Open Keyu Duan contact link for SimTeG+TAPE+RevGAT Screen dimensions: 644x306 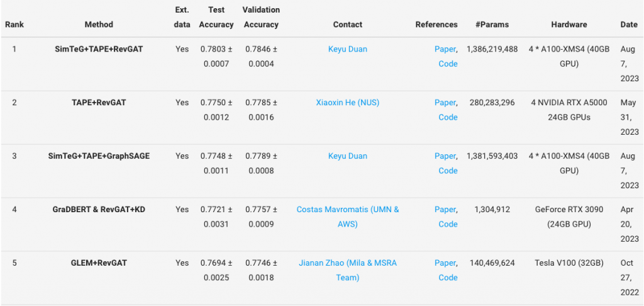pos(347,49)
